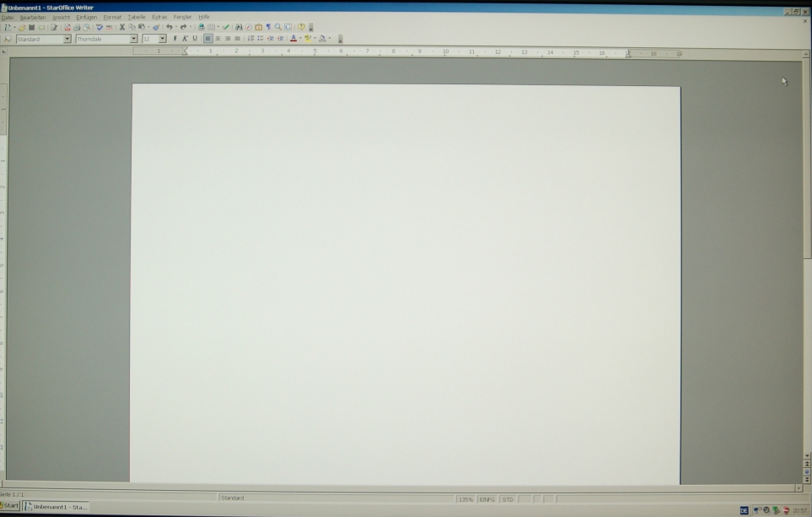
Task: Toggle Underline formatting
Action: point(195,39)
